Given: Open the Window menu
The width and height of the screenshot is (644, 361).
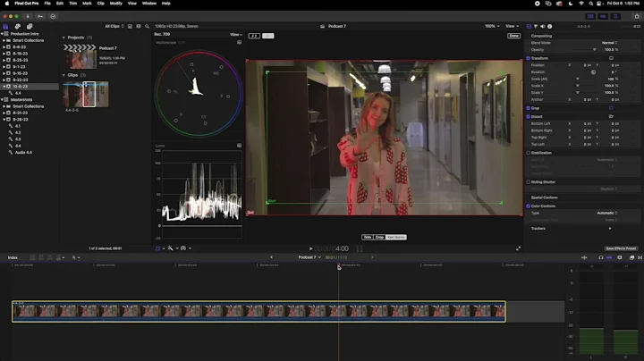Looking at the screenshot, I should [x=149, y=4].
